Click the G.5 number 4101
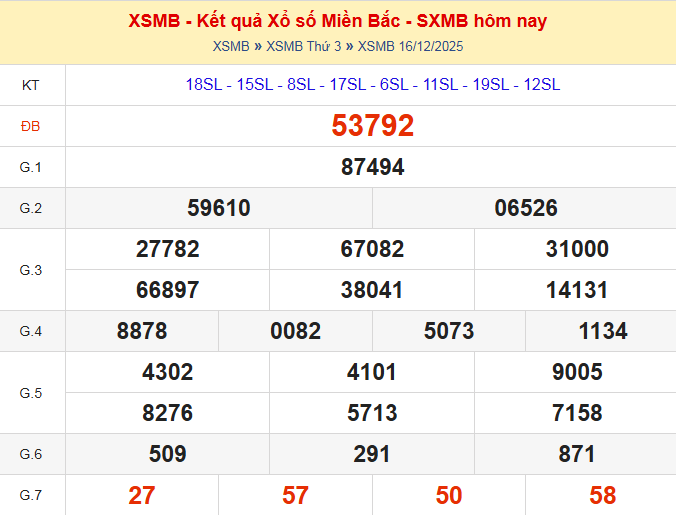This screenshot has height=515, width=676. coord(372,372)
